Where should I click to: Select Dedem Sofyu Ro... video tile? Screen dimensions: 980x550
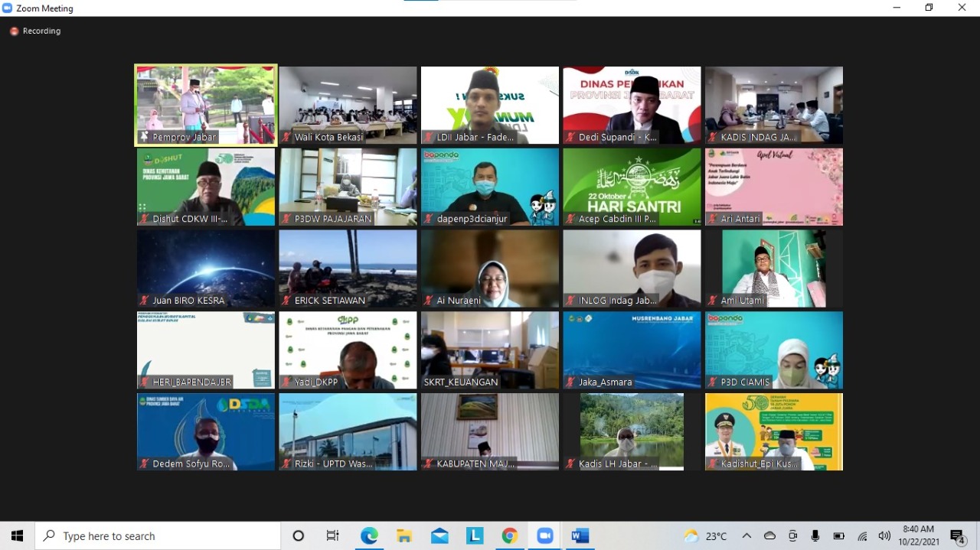[x=206, y=431]
